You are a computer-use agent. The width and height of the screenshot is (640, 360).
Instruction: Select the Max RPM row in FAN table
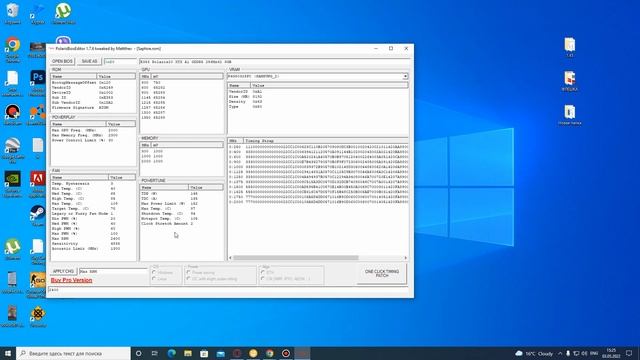pos(93,238)
